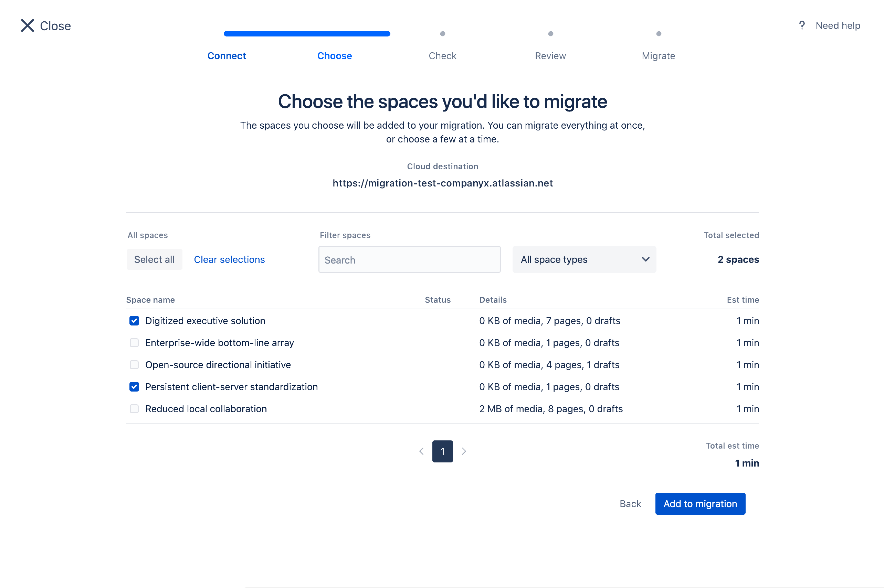The image size is (884, 588).
Task: Go to next page arrow
Action: click(x=464, y=451)
